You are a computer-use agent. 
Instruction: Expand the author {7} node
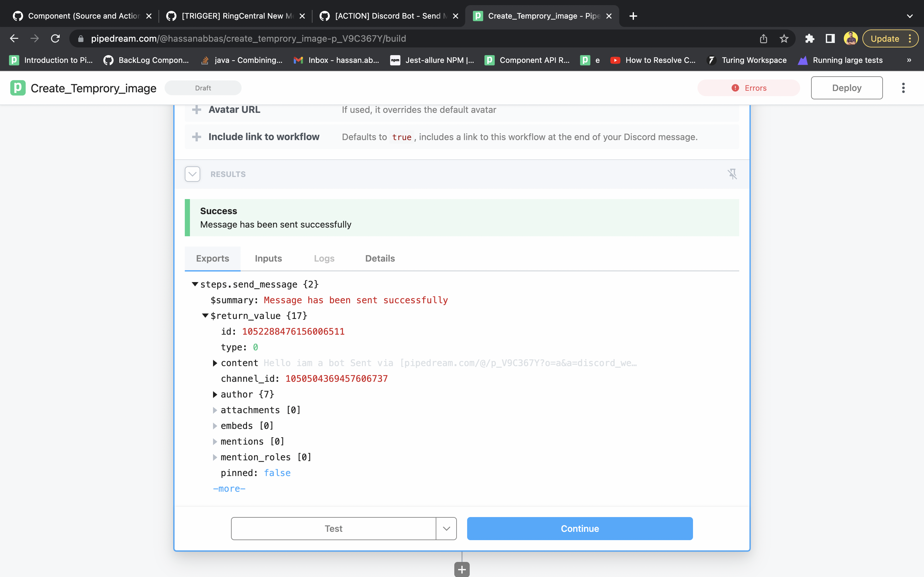tap(215, 394)
